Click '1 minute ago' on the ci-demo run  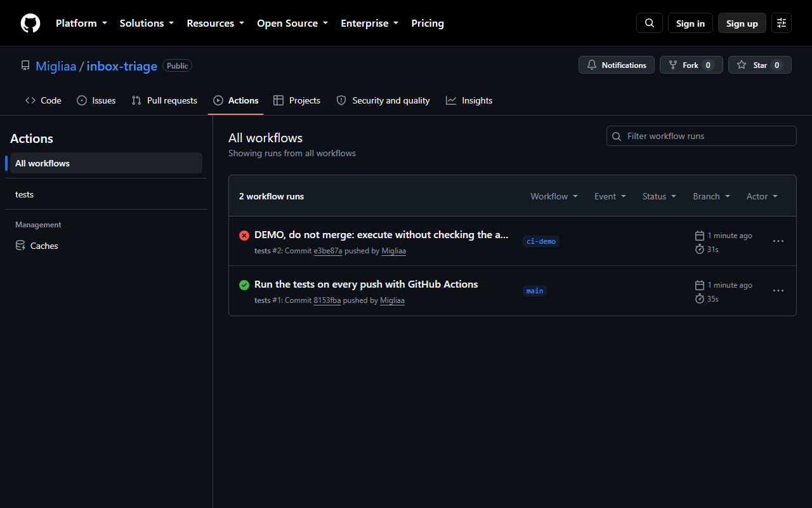pos(730,236)
